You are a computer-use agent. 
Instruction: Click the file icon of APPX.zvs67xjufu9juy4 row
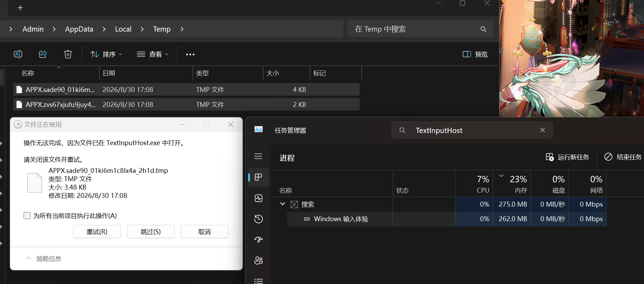(x=19, y=105)
